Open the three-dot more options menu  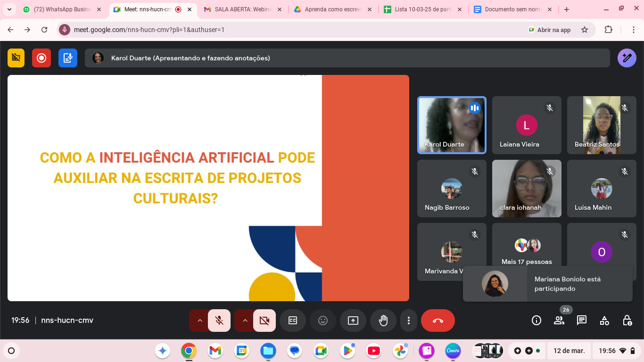click(408, 321)
